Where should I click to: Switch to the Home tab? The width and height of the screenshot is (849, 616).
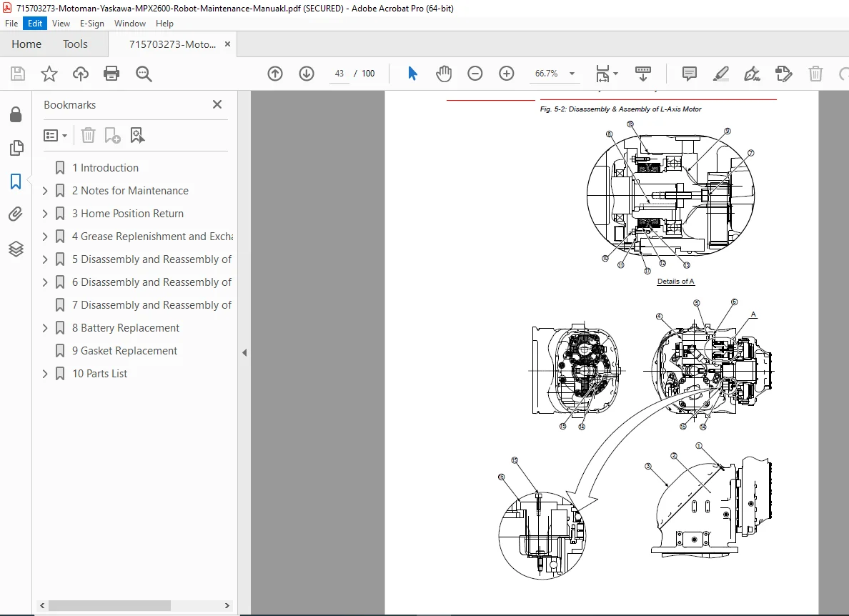26,44
